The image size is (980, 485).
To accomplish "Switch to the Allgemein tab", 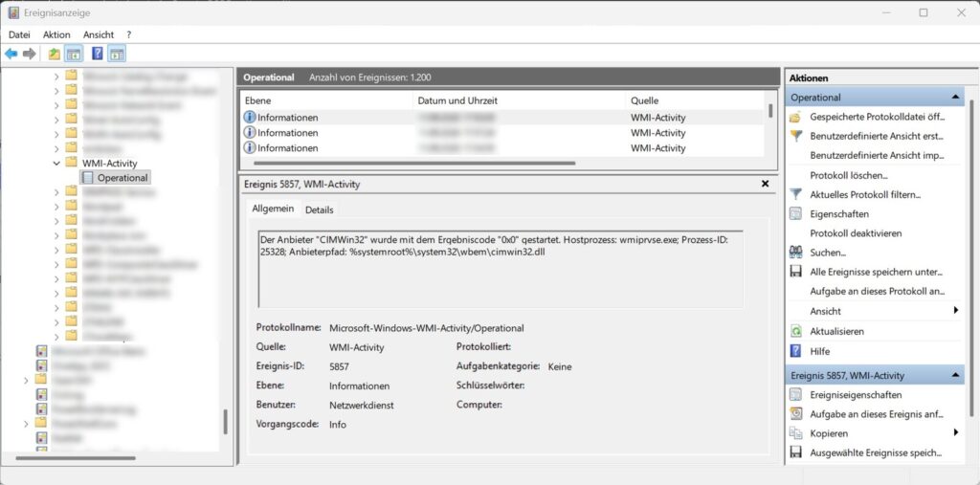I will (273, 209).
